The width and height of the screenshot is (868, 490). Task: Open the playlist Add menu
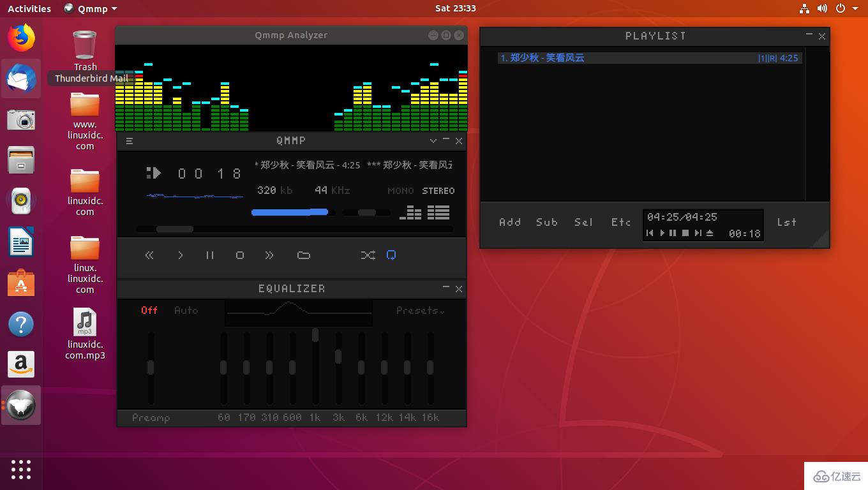click(510, 222)
